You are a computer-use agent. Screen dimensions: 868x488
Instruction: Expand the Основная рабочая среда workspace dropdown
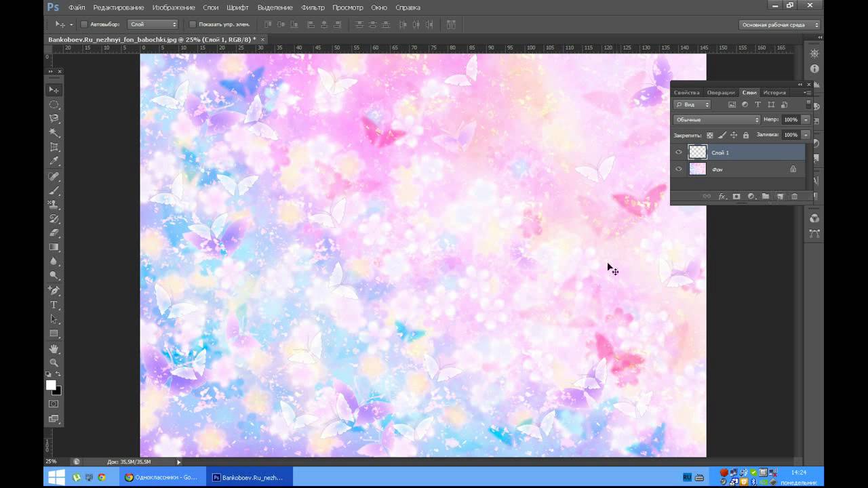779,25
